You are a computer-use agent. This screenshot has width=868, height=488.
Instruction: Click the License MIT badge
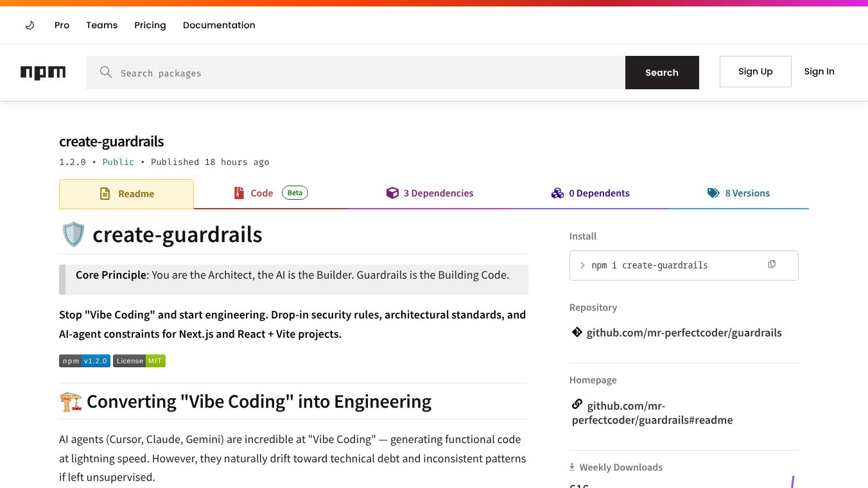[x=139, y=361]
